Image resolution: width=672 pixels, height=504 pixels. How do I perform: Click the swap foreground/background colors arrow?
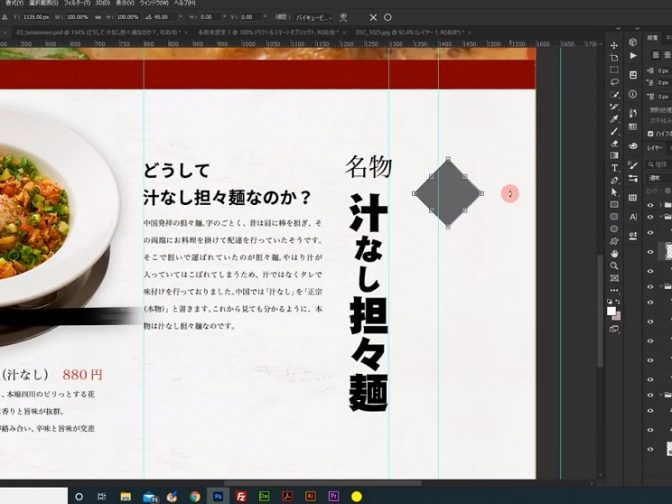tap(618, 302)
